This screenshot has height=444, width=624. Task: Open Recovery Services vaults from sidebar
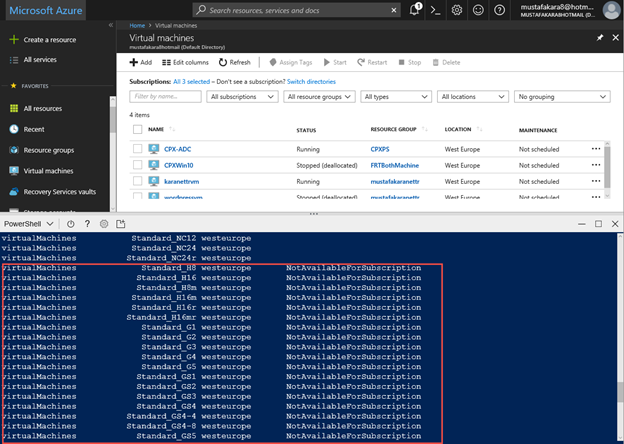tap(60, 192)
